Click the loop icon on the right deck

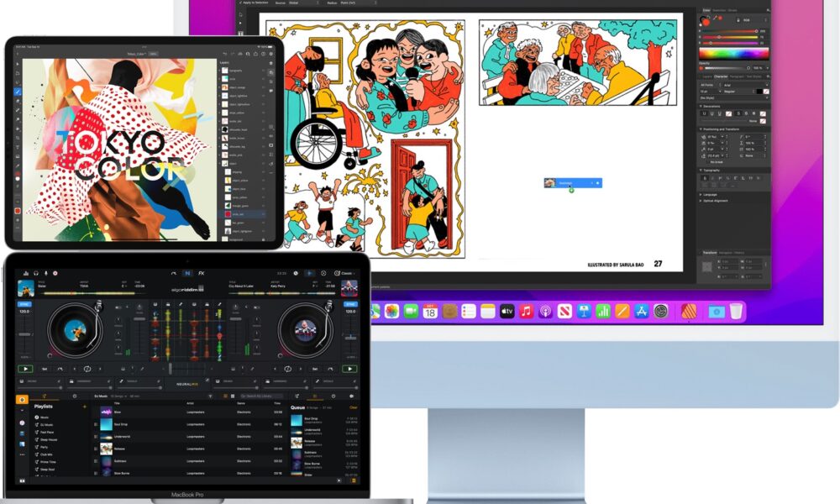287,369
